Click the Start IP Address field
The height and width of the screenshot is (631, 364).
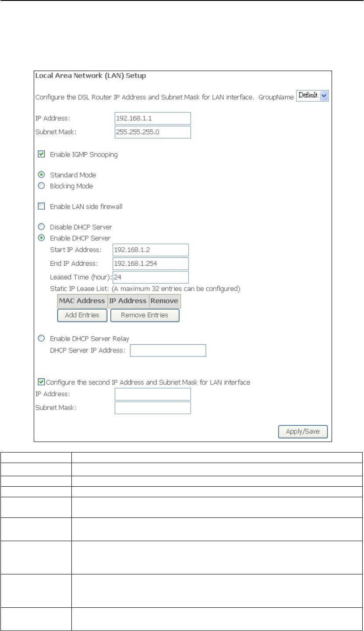click(x=151, y=250)
